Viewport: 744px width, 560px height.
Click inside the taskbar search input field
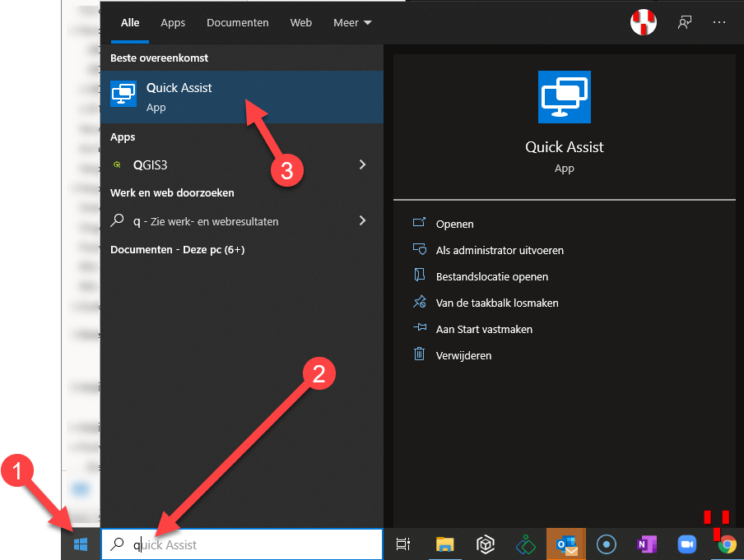pos(241,544)
